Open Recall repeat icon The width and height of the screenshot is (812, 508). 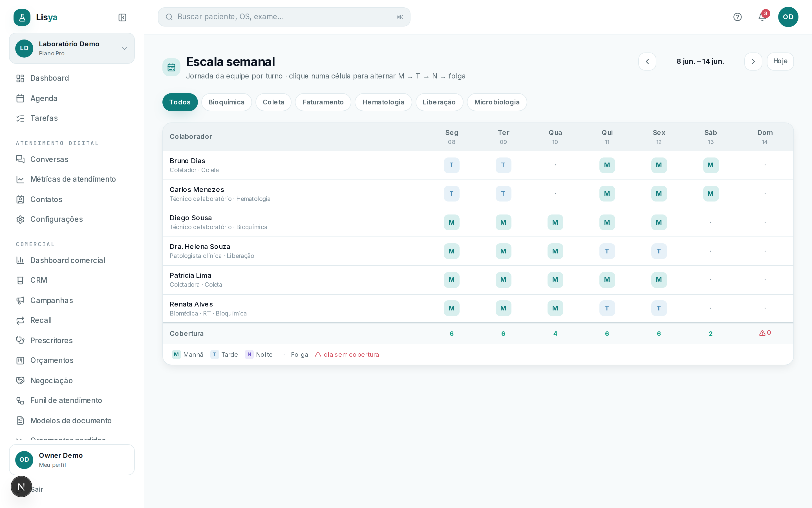20,320
